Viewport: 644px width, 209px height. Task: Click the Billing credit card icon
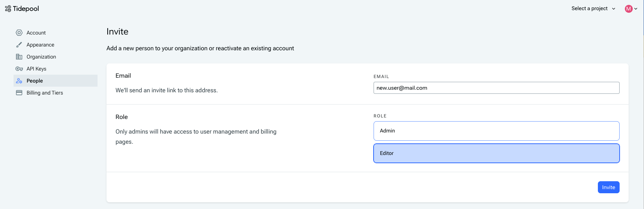pos(19,93)
